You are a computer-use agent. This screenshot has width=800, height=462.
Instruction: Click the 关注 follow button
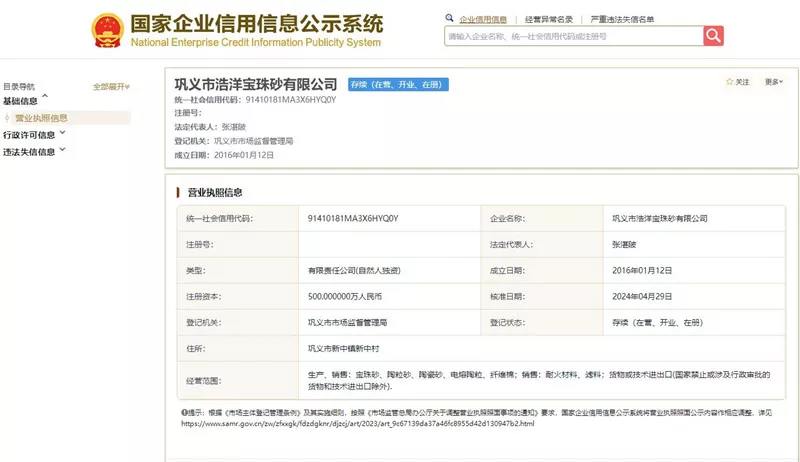pos(738,82)
